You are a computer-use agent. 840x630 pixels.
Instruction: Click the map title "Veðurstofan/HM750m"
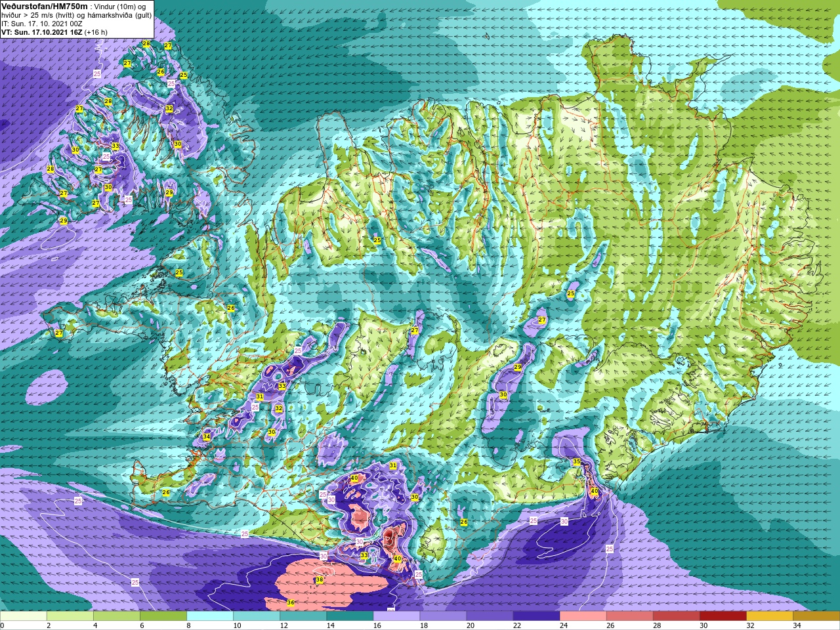(44, 6)
